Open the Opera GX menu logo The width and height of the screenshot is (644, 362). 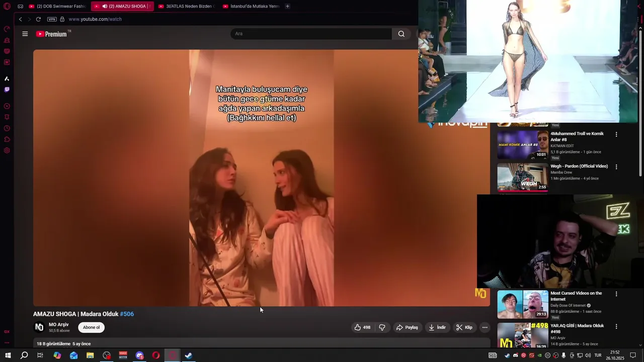(7, 7)
